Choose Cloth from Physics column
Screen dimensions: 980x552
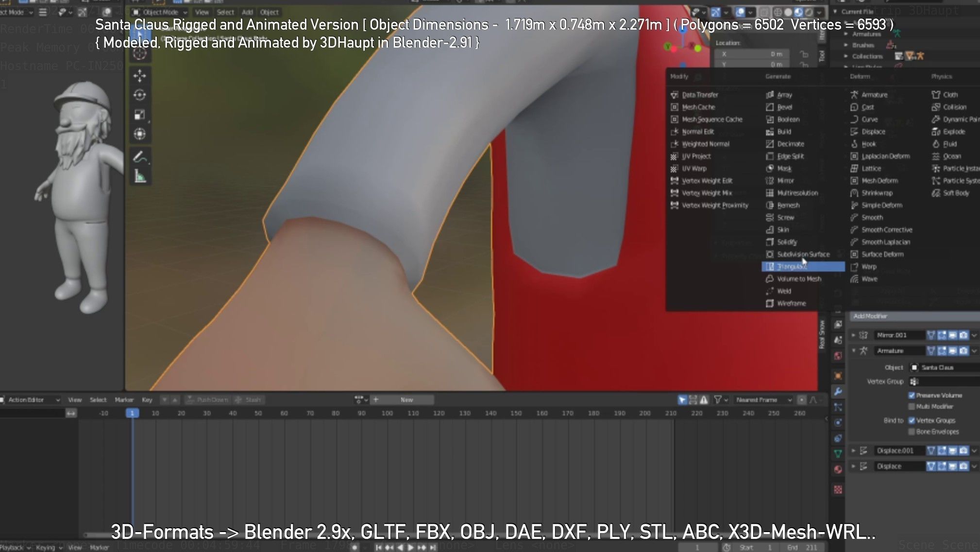945,95
